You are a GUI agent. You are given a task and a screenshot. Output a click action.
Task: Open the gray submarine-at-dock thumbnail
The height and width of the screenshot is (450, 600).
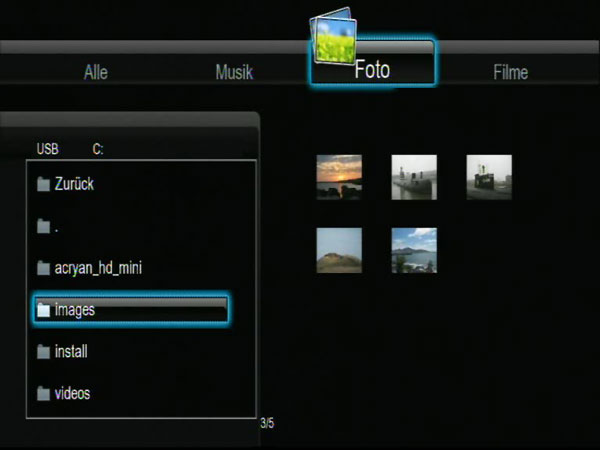[414, 177]
